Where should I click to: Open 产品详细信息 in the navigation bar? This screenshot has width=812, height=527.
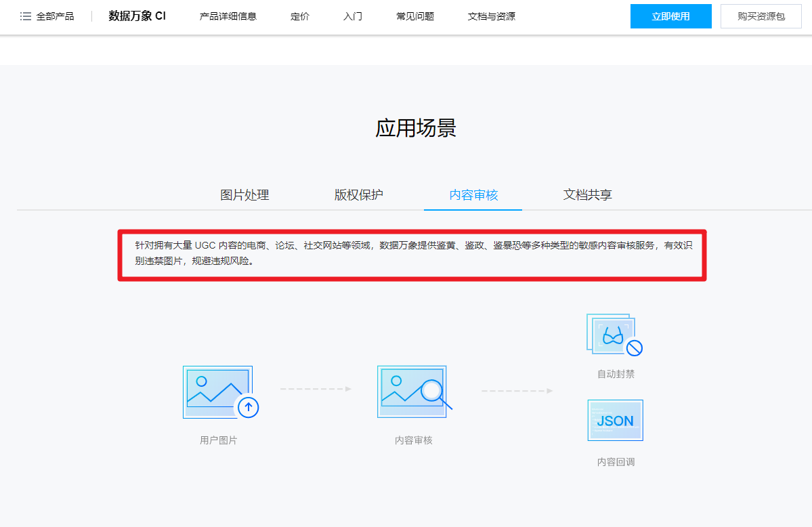click(228, 16)
